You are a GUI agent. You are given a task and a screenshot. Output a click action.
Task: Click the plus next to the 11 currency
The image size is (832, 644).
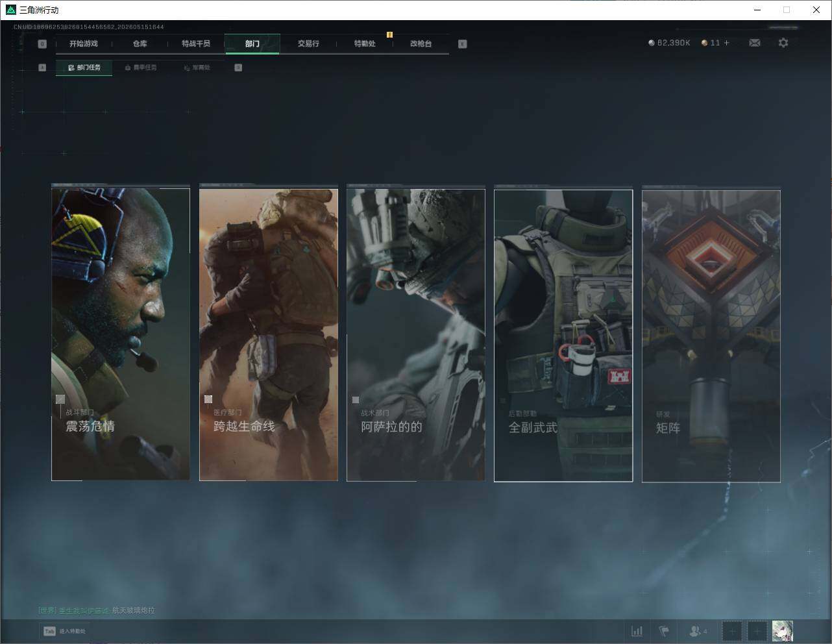726,43
